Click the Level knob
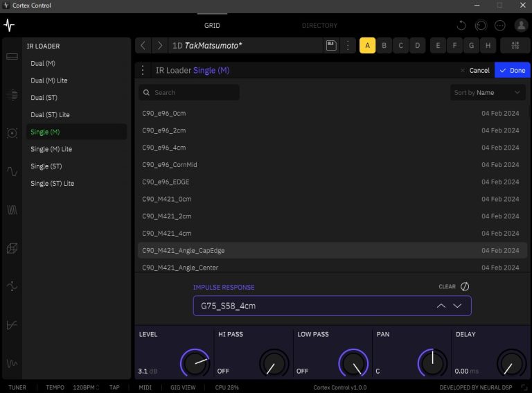The width and height of the screenshot is (532, 393). pyautogui.click(x=195, y=363)
